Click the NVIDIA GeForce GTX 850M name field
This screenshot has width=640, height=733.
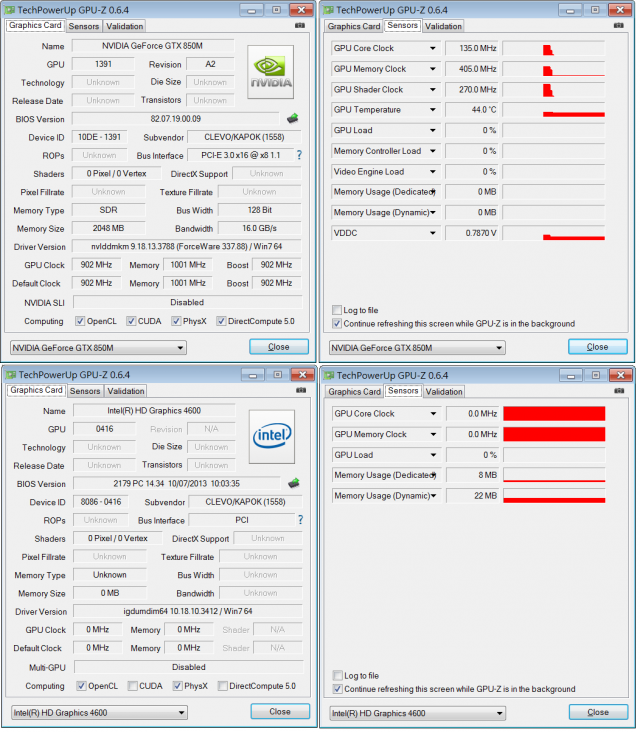coord(153,46)
